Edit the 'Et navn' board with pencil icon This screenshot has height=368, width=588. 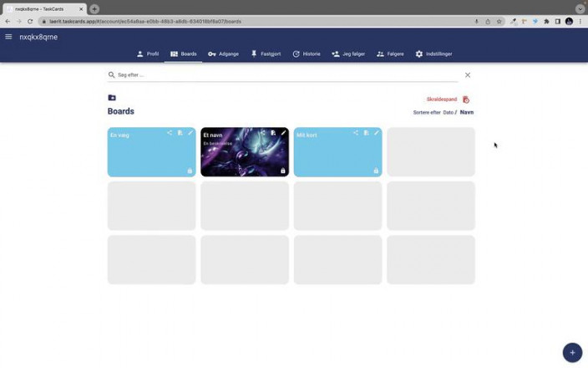click(x=283, y=133)
